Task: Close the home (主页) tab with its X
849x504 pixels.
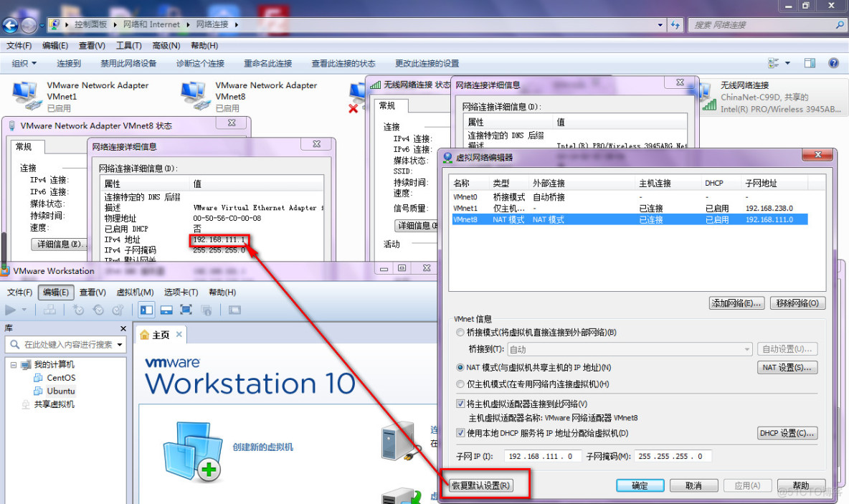Action: [x=179, y=335]
